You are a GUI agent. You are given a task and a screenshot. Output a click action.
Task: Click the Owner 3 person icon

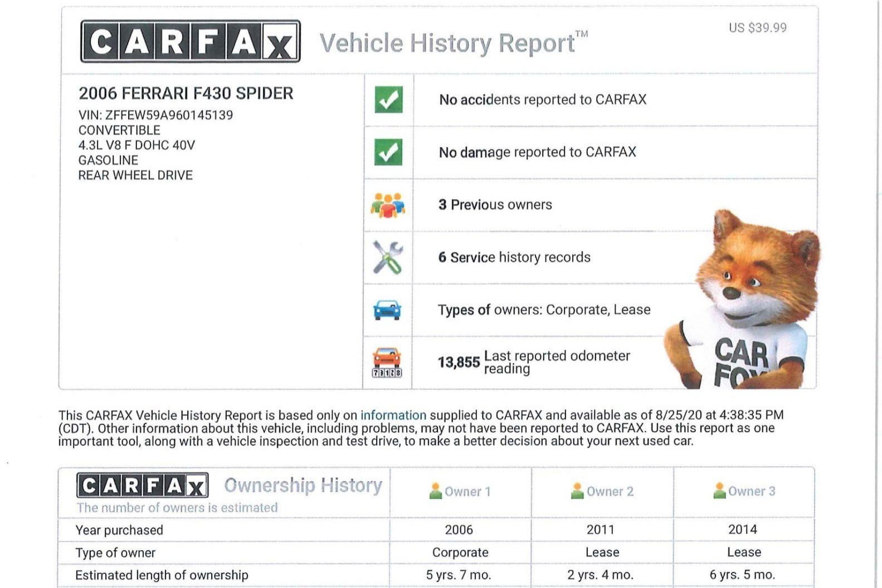(719, 491)
